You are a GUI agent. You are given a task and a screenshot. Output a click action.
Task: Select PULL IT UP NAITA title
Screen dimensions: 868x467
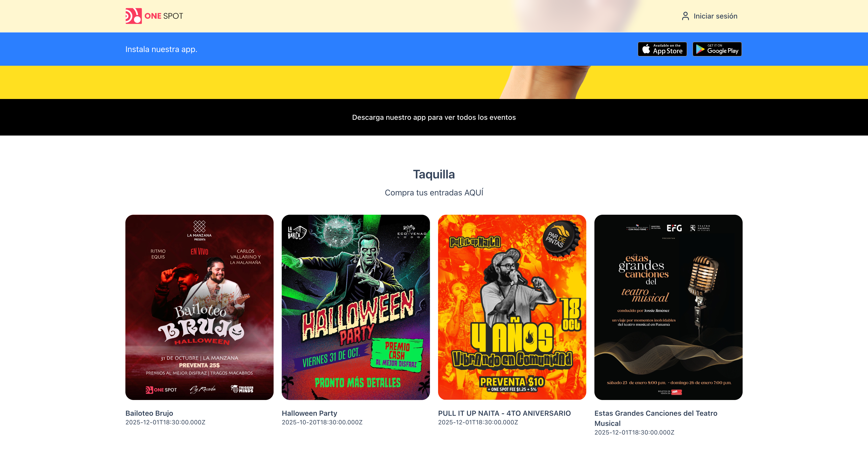504,413
